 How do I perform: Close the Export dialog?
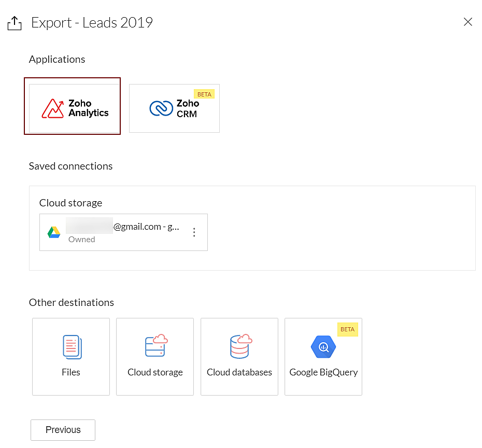tap(468, 22)
